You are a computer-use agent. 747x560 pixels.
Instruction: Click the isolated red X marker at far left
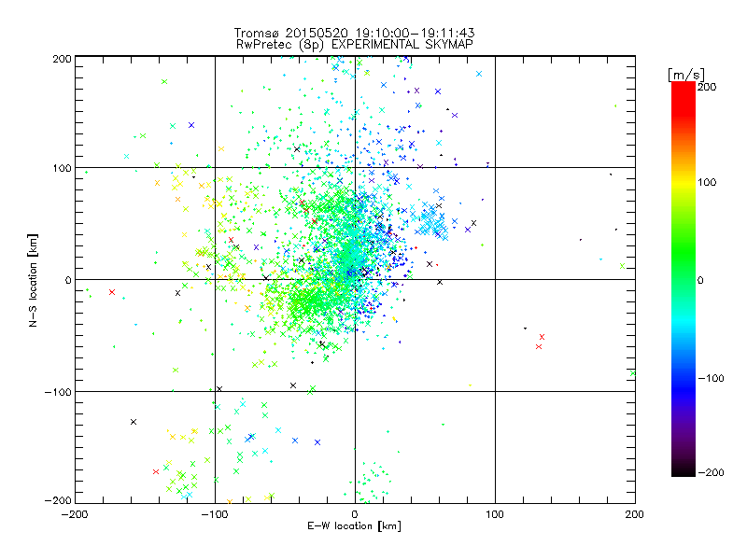[112, 292]
